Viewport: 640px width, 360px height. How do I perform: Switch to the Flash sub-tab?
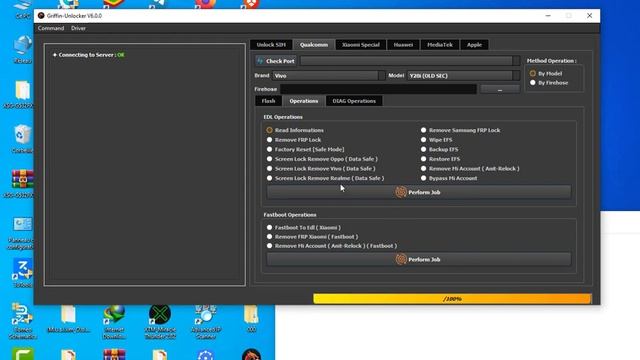click(x=268, y=101)
